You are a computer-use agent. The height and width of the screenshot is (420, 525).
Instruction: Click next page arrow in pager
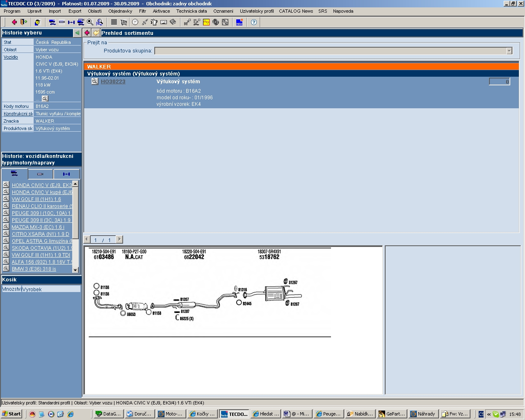point(119,240)
